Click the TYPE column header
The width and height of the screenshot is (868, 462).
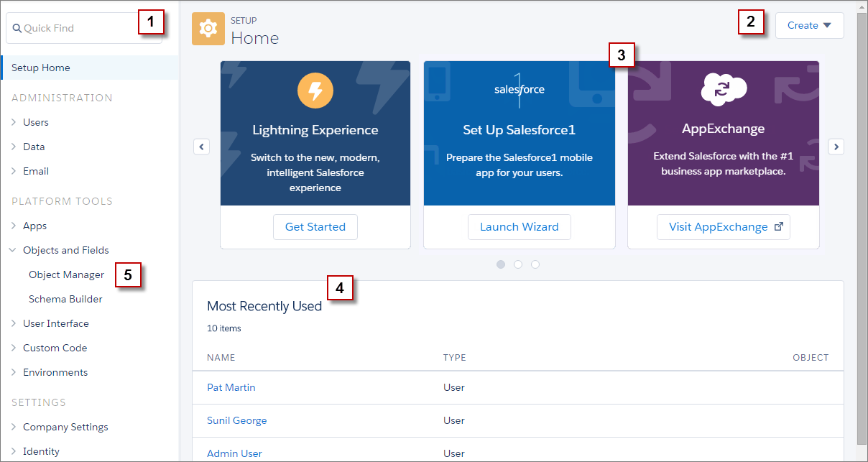click(455, 357)
